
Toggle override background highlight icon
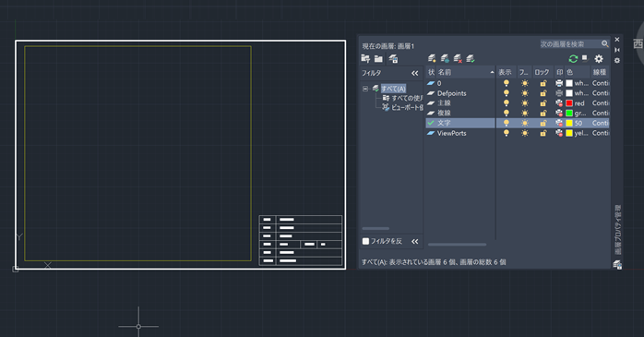coord(585,58)
